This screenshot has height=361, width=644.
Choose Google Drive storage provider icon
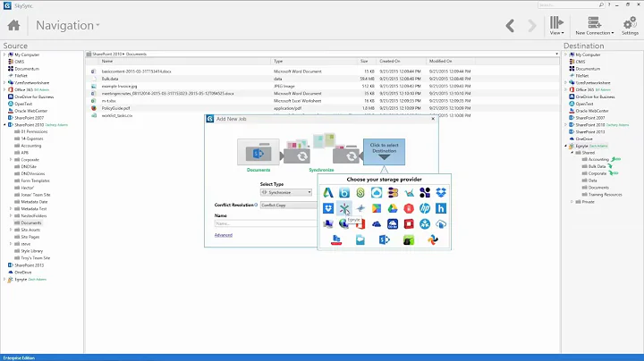393,208
